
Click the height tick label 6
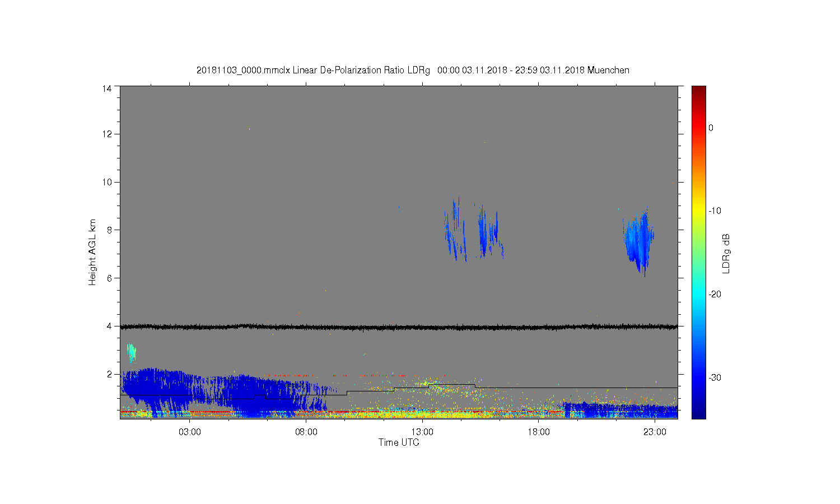[x=109, y=278]
